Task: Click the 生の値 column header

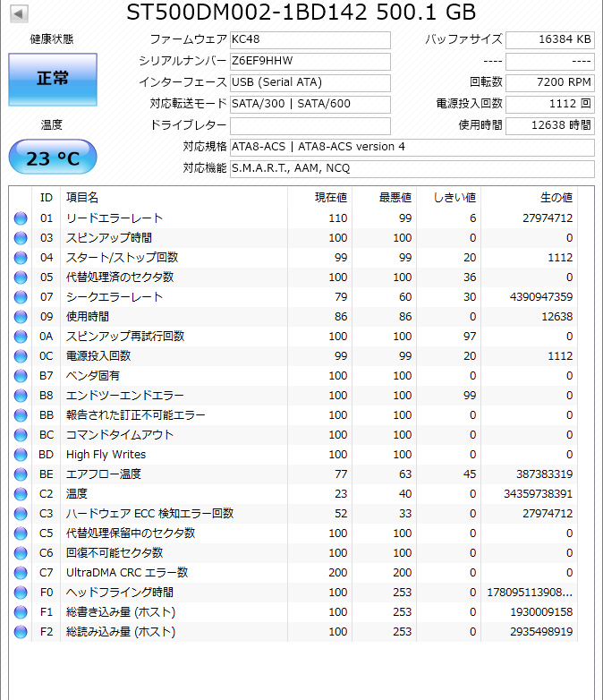Action: point(556,197)
